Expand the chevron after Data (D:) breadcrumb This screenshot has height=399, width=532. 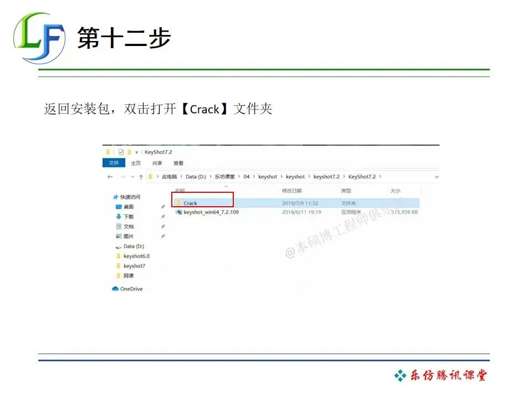tap(211, 176)
